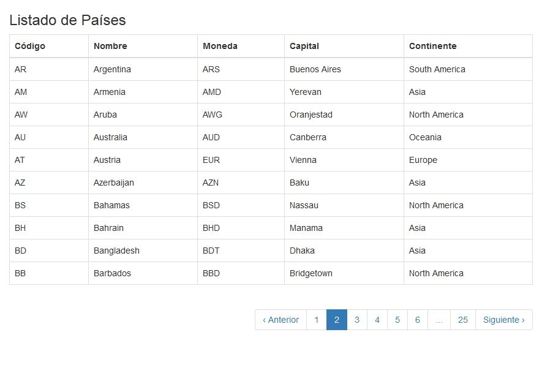The height and width of the screenshot is (392, 542).
Task: Select the 'Continente' column header
Action: [x=432, y=46]
